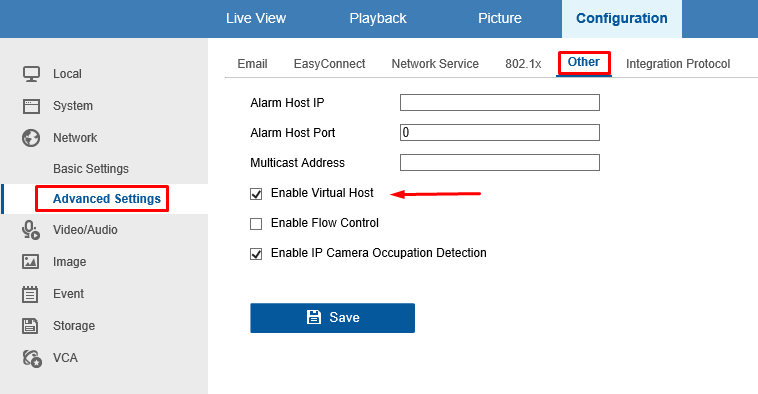Select Advanced Settings in the sidebar
The height and width of the screenshot is (394, 758).
[x=106, y=199]
